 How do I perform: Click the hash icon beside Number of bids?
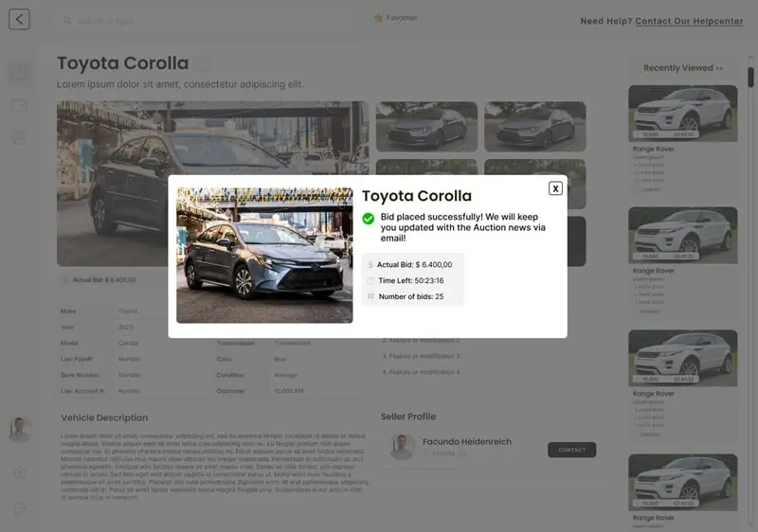pyautogui.click(x=370, y=296)
